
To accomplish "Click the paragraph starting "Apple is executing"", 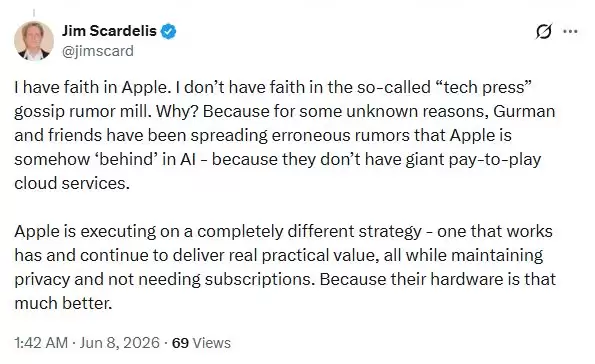I will point(285,267).
